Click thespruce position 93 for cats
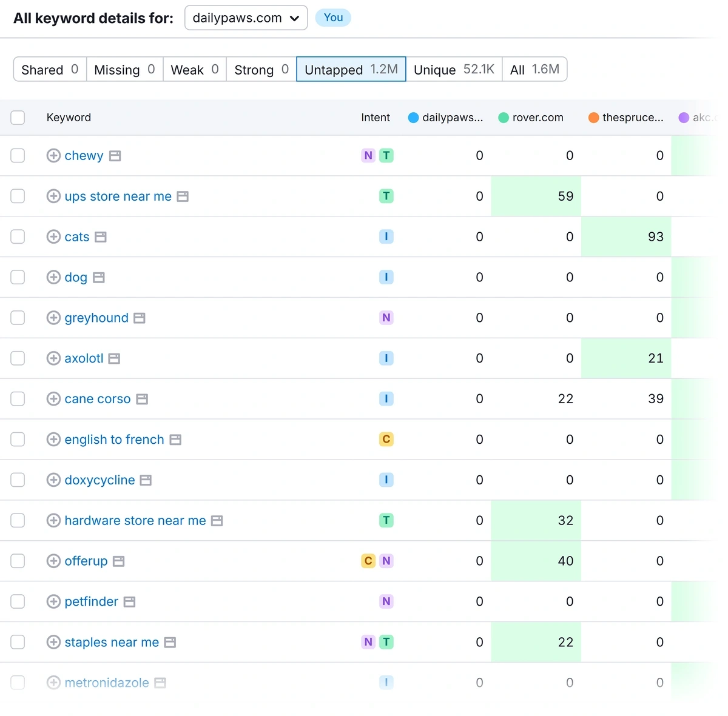The height and width of the screenshot is (716, 728). point(626,236)
